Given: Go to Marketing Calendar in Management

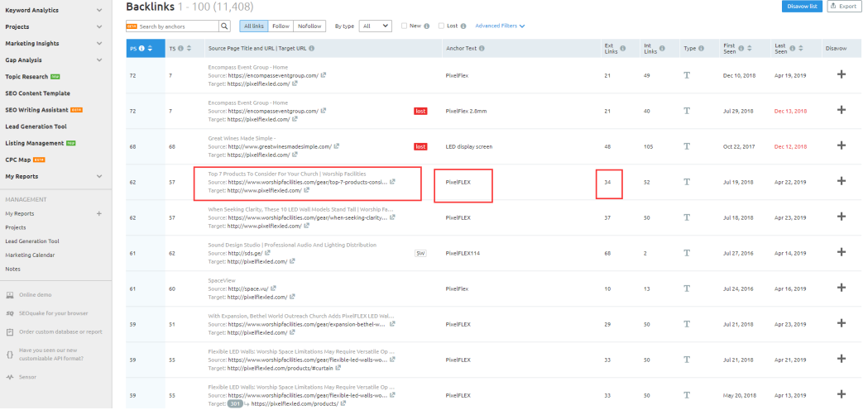Looking at the screenshot, I should point(29,255).
